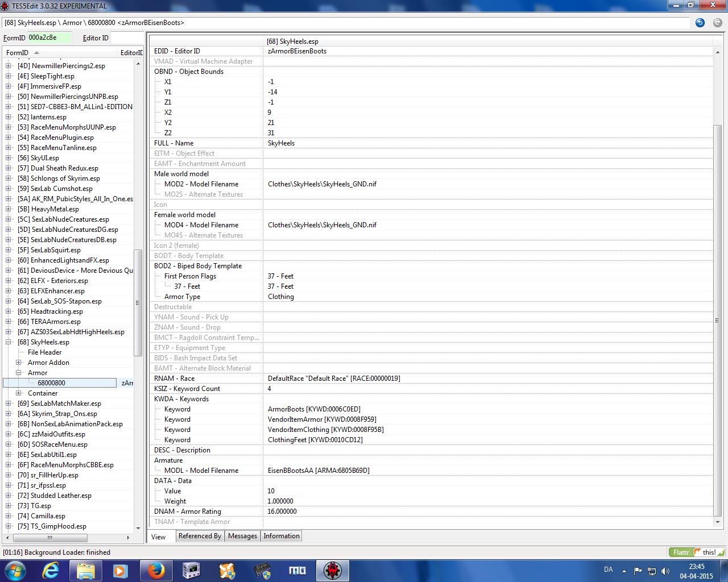Expand the Container group
The height and width of the screenshot is (582, 728).
[x=19, y=393]
